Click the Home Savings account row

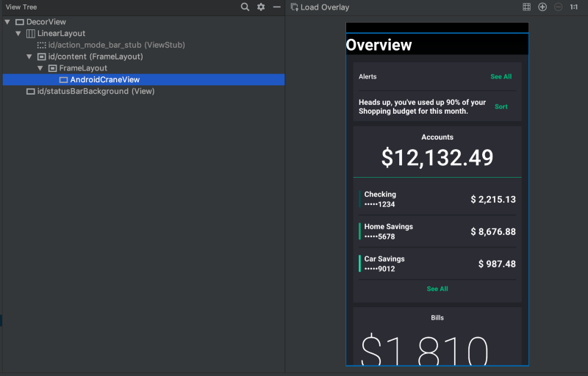point(437,231)
